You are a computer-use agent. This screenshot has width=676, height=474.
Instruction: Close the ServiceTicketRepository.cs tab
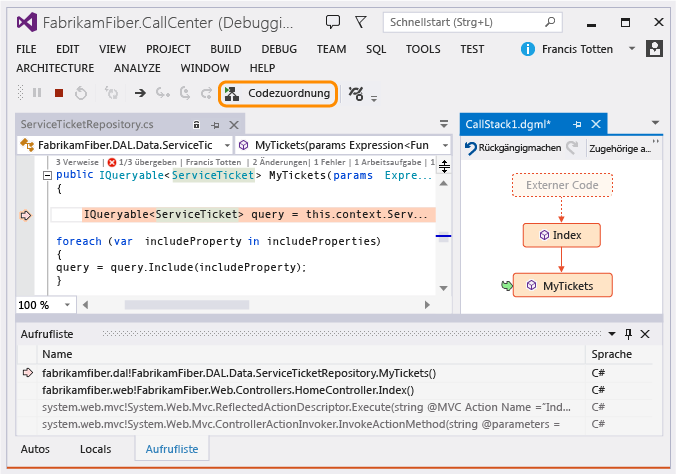[234, 125]
